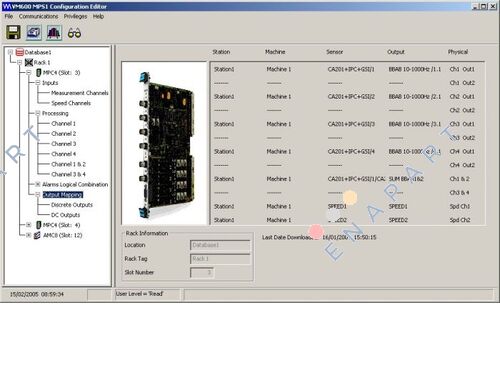Click the Rack 1 icon in the tree
500x375 pixels.
click(29, 62)
